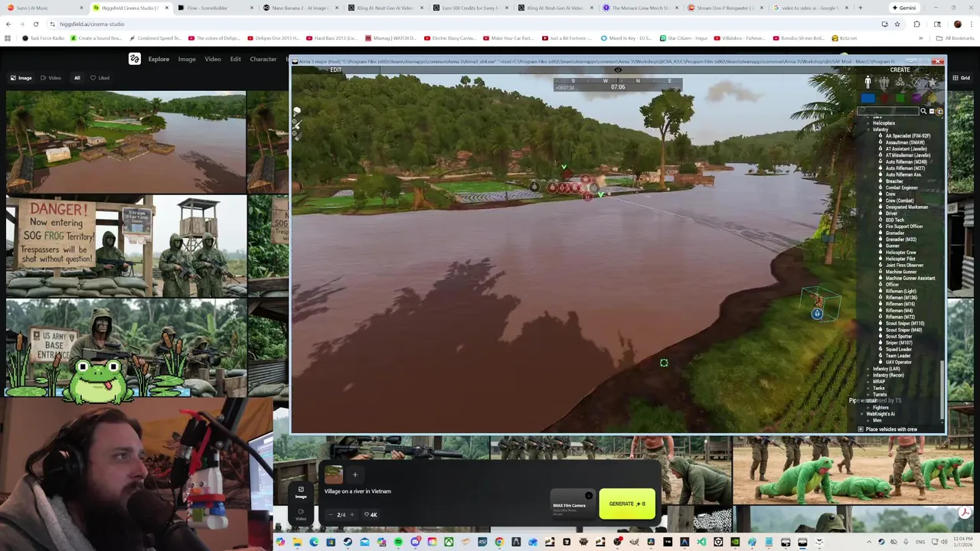Open the river village reference thumbnail

(334, 474)
